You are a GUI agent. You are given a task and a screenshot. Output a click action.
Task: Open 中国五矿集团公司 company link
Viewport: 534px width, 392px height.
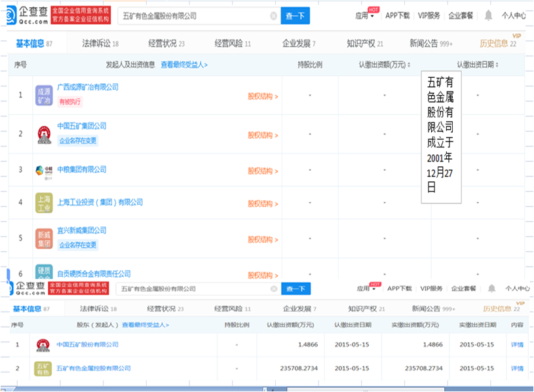tap(82, 126)
